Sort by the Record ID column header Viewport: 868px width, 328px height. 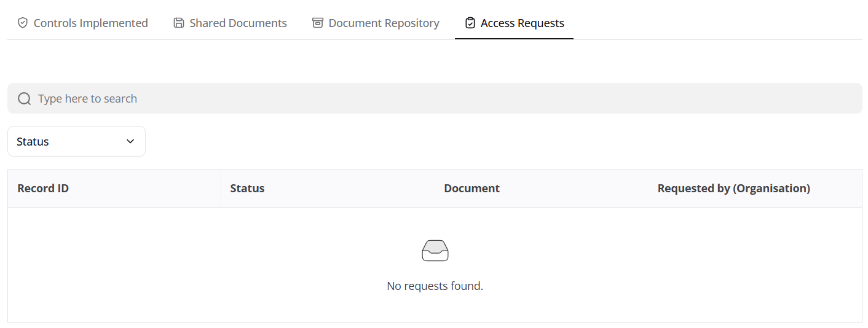(43, 189)
